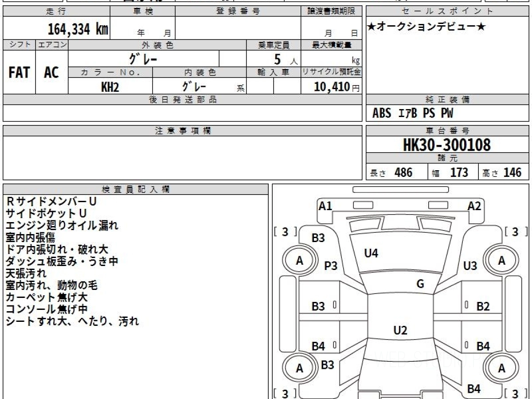Screen dimensions: 532x399
Task: Click the A2 damage mark on the diagram
Action: pyautogui.click(x=474, y=206)
